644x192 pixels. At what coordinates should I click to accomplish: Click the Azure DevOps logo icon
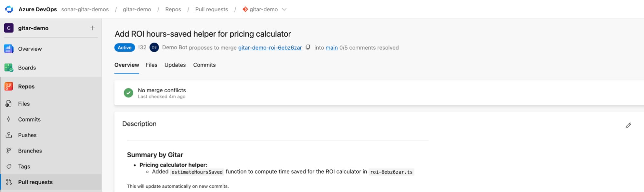pos(9,9)
